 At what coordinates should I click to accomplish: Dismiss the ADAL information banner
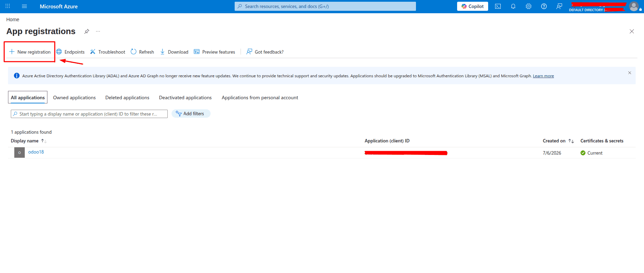click(630, 73)
